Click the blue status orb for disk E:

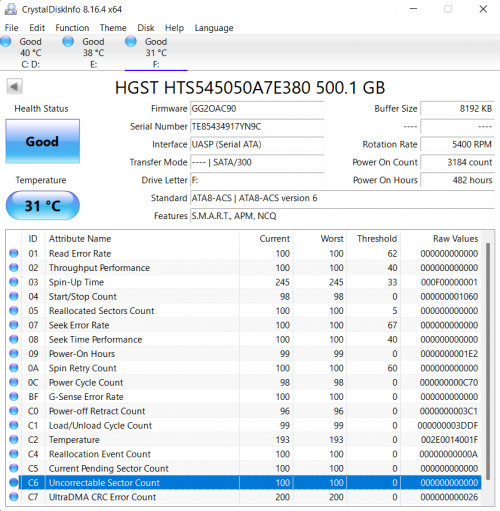[68, 41]
